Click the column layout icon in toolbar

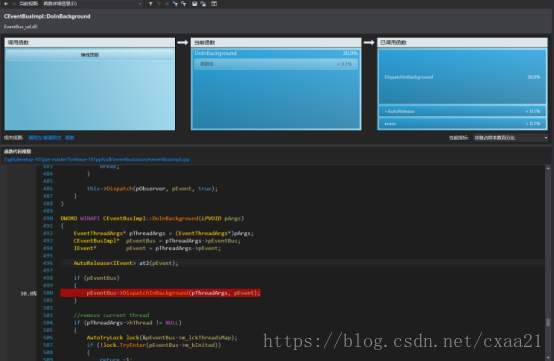214,4
